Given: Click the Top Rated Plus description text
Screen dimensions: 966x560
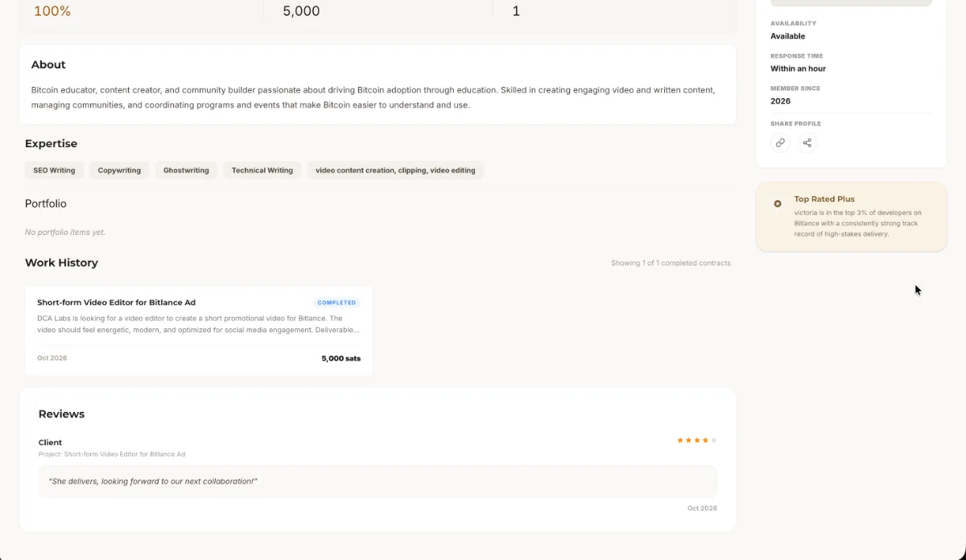Looking at the screenshot, I should [858, 224].
